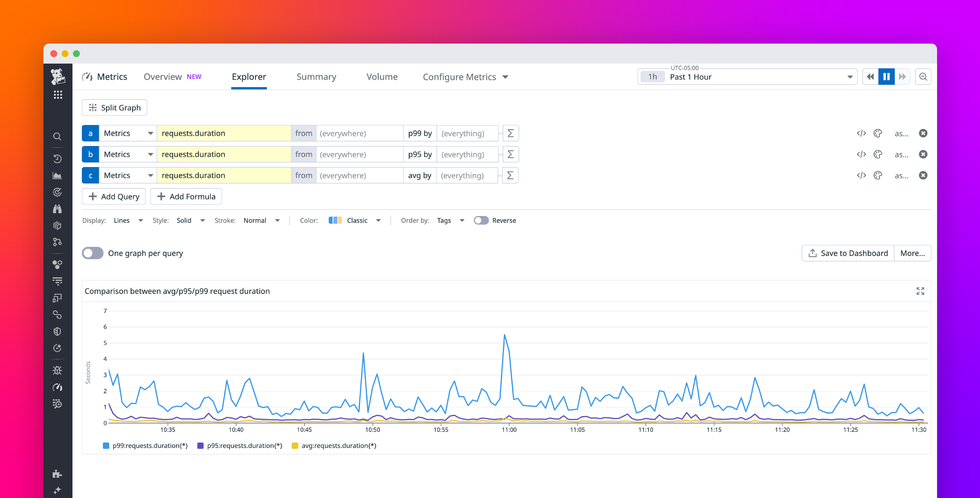Screen dimensions: 980x498
Task: Click the sigma aggregation icon on query c
Action: 510,175
